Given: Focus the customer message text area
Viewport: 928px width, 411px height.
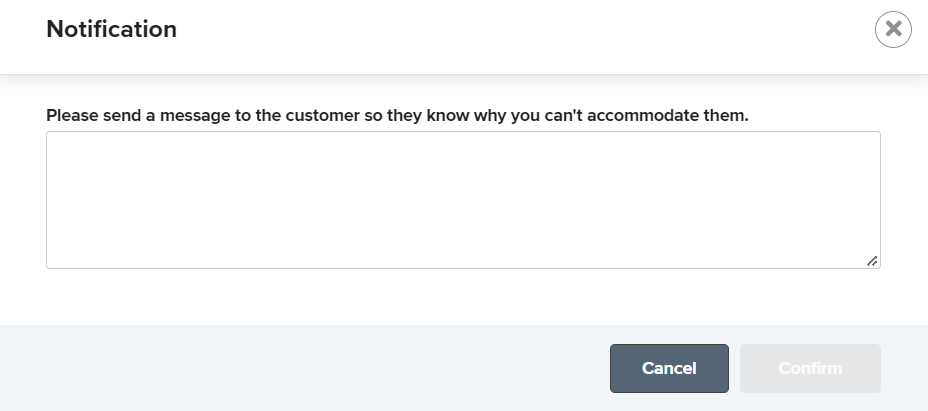Looking at the screenshot, I should pyautogui.click(x=463, y=200).
